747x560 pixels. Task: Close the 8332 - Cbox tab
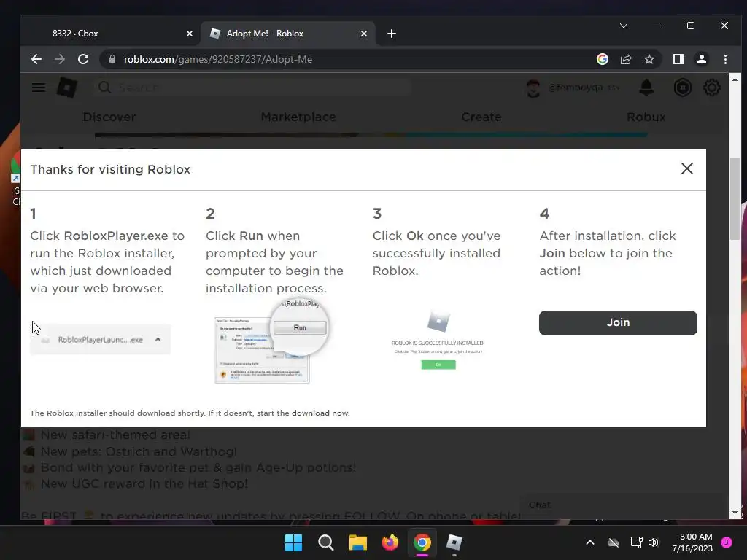click(x=189, y=34)
